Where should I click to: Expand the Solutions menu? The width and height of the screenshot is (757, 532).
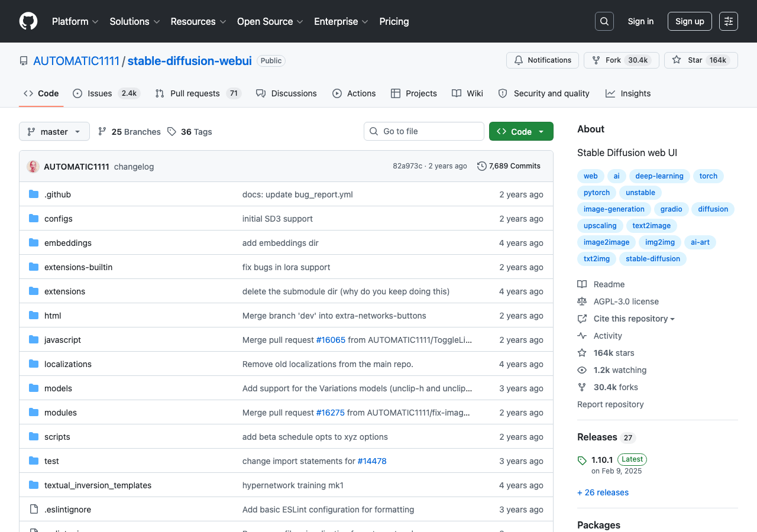point(135,21)
